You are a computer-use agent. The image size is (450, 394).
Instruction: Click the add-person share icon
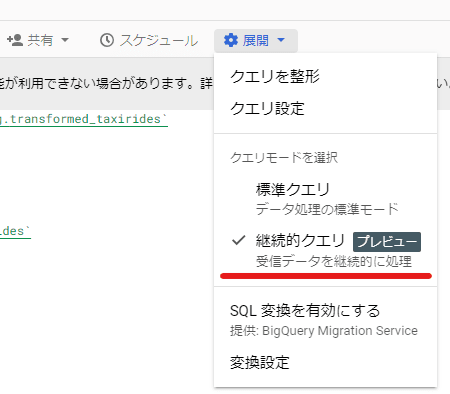click(15, 40)
